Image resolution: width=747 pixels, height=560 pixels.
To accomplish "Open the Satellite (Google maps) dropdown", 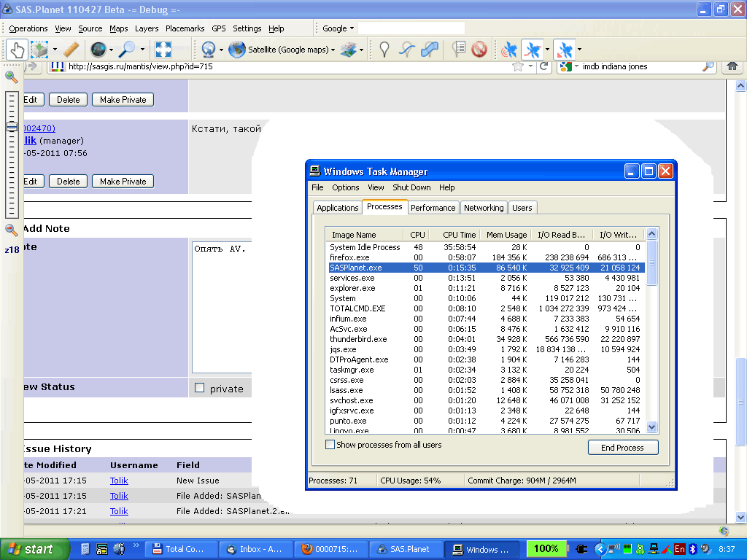I will 286,50.
